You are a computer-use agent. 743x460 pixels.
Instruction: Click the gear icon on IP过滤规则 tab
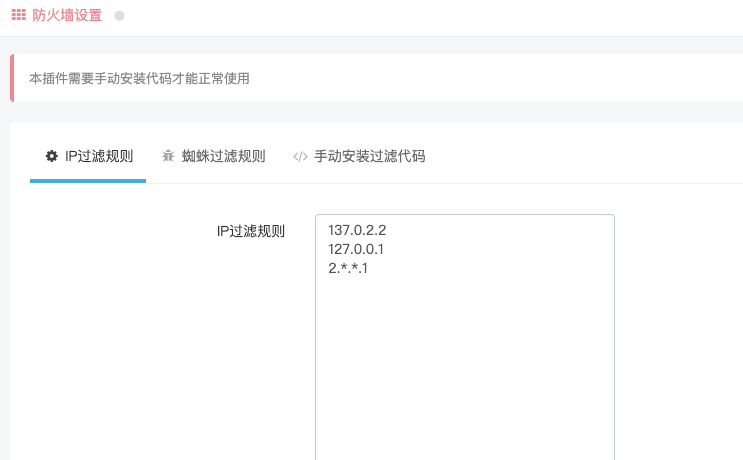pos(52,156)
